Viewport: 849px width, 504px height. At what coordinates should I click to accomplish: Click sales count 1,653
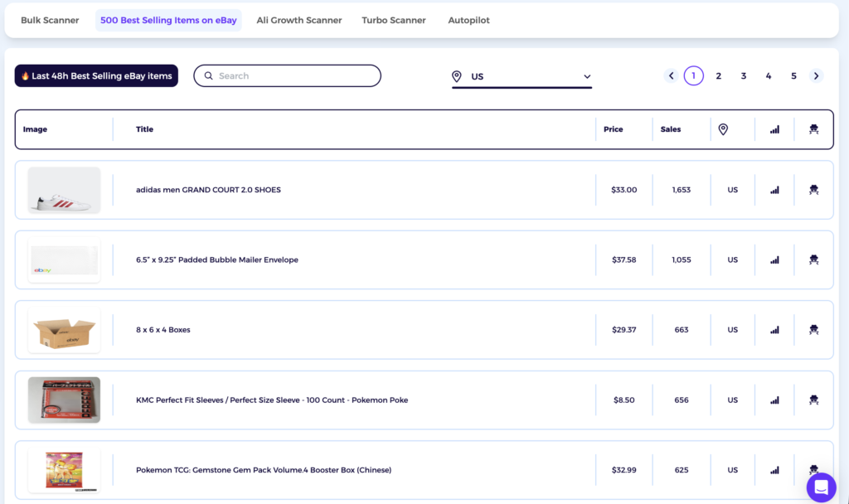682,190
